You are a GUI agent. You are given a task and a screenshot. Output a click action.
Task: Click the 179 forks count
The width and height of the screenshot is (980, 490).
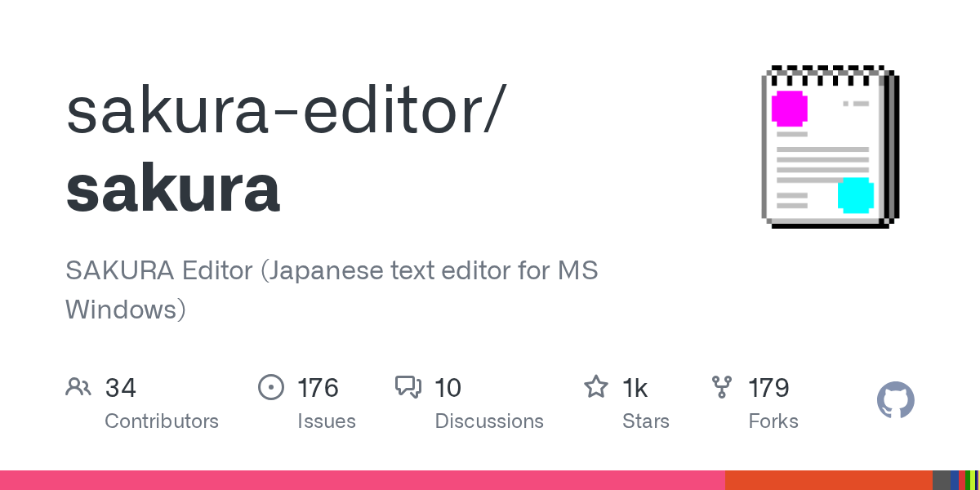click(x=768, y=387)
